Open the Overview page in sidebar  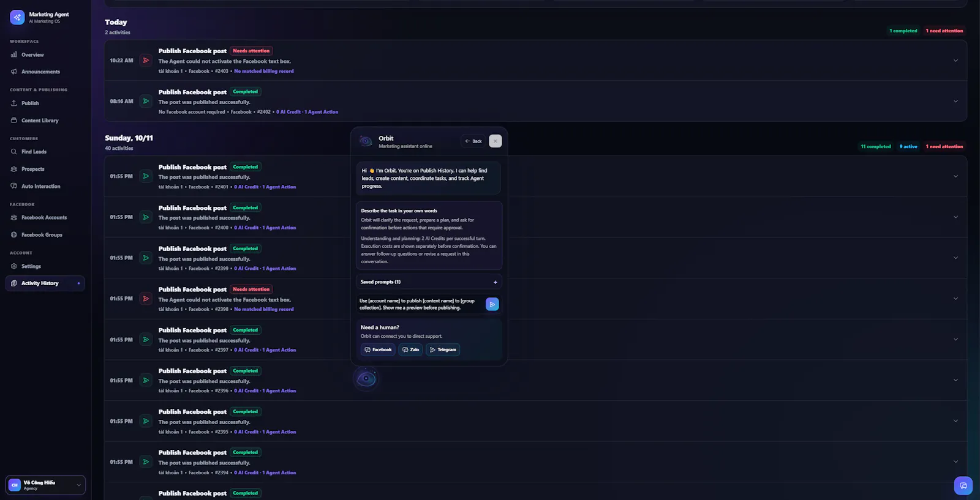pyautogui.click(x=32, y=55)
